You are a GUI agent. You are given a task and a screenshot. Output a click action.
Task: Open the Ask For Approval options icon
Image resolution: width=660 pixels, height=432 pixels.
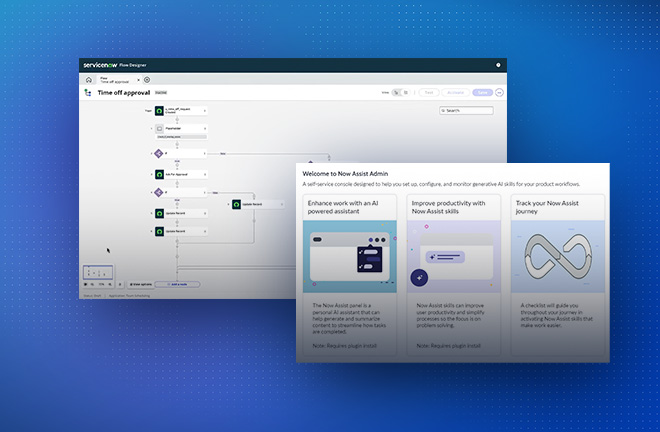pos(205,174)
